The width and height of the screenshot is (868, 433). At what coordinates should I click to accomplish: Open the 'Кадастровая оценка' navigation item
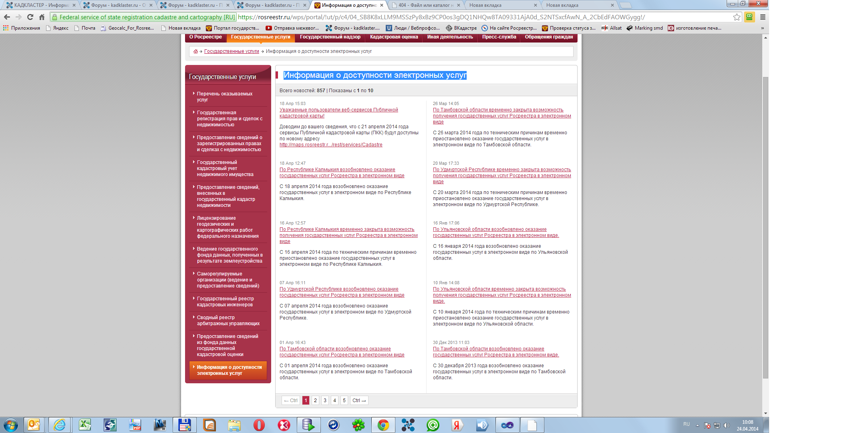point(394,37)
